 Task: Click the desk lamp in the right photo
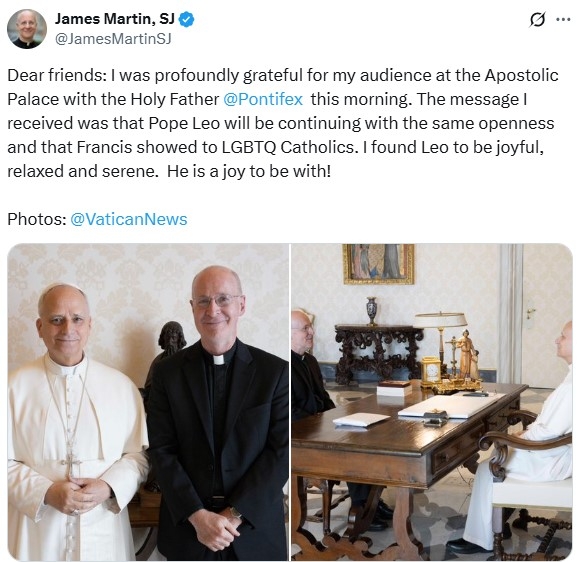441,341
